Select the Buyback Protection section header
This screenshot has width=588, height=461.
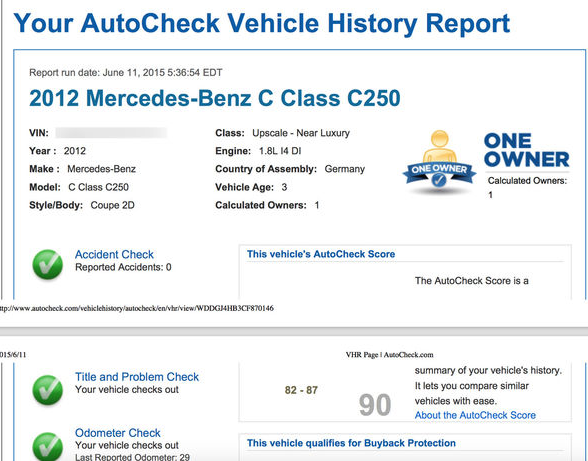pos(351,443)
